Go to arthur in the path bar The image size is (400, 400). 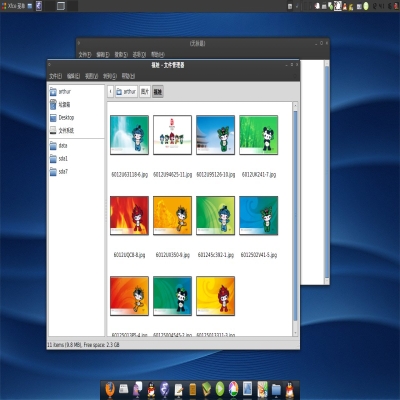126,91
